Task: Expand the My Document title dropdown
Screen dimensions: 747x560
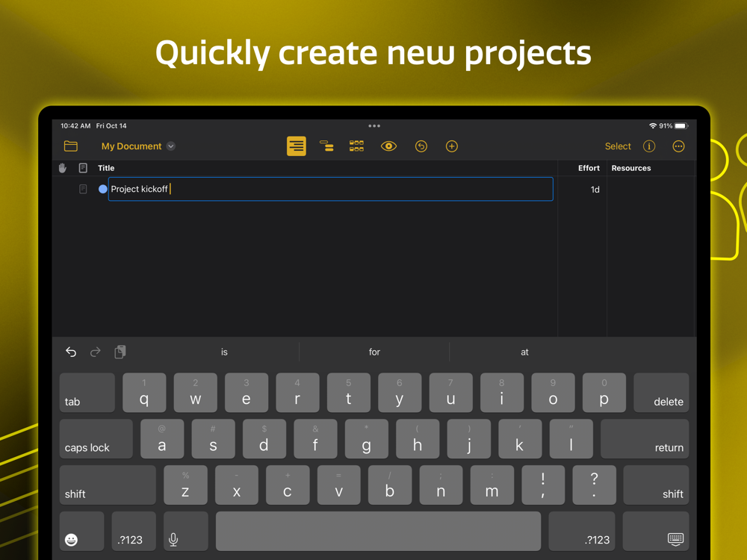Action: 170,146
